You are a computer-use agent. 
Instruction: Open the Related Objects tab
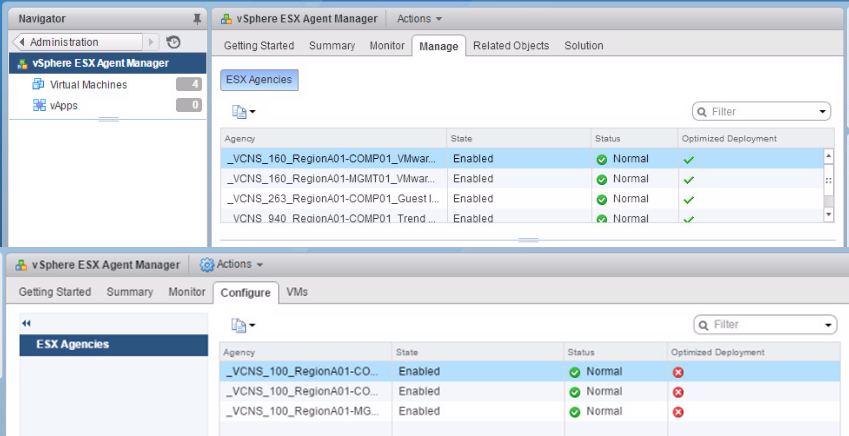point(511,45)
